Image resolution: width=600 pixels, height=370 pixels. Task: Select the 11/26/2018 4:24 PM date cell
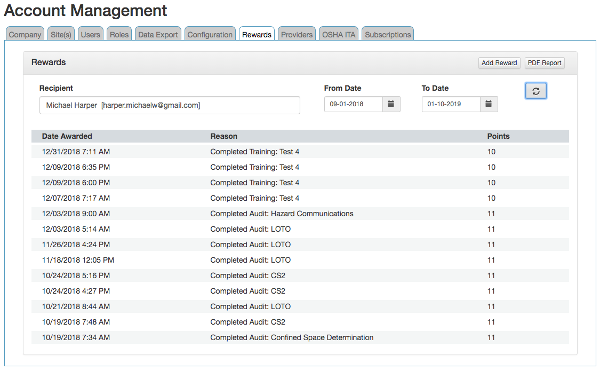point(76,244)
